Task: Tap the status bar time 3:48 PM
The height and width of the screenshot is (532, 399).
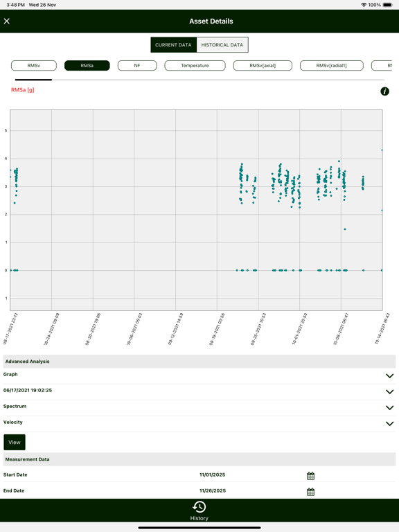Action: 16,5
